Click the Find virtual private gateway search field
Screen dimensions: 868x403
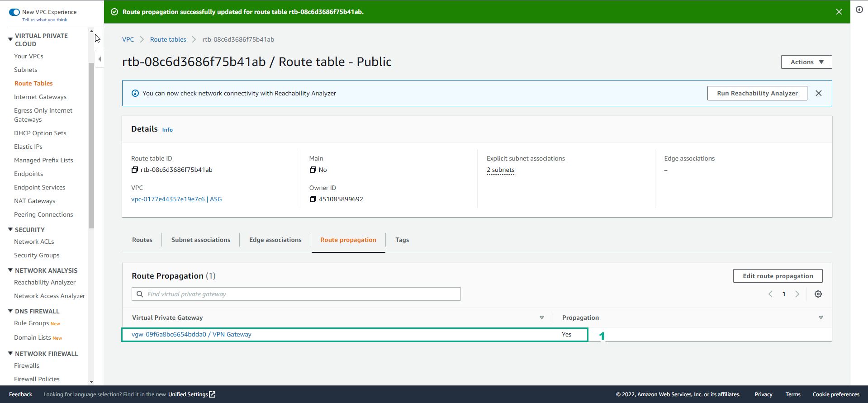[x=296, y=294]
